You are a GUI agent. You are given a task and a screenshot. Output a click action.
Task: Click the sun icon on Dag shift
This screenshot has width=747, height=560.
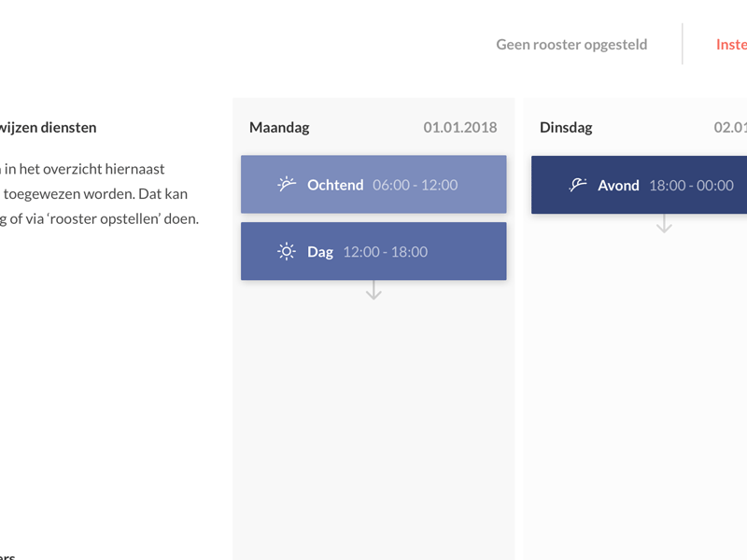[287, 251]
